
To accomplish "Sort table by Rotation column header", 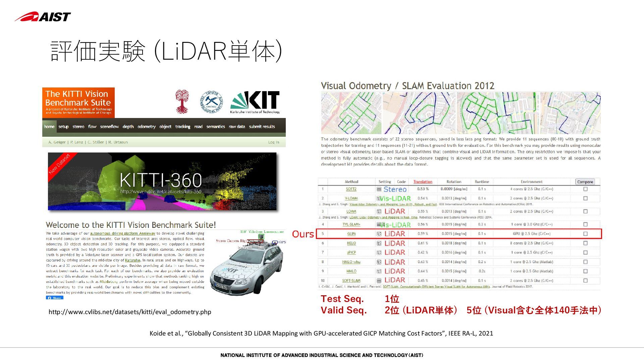I will coord(454,182).
